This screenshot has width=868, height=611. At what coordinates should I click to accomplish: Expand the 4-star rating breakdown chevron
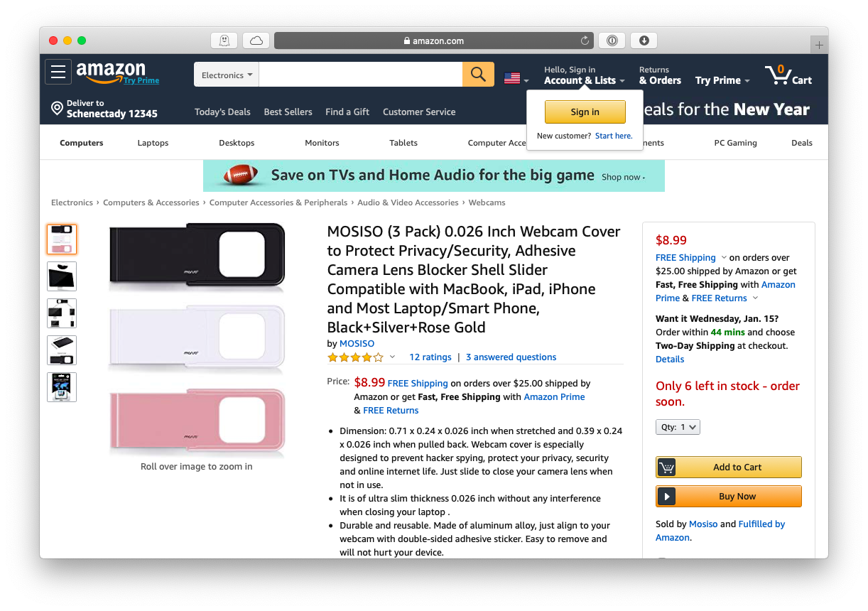coord(391,357)
